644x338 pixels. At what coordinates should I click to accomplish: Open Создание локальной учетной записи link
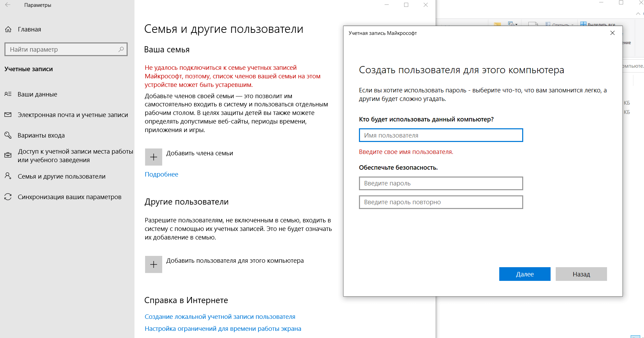point(220,317)
